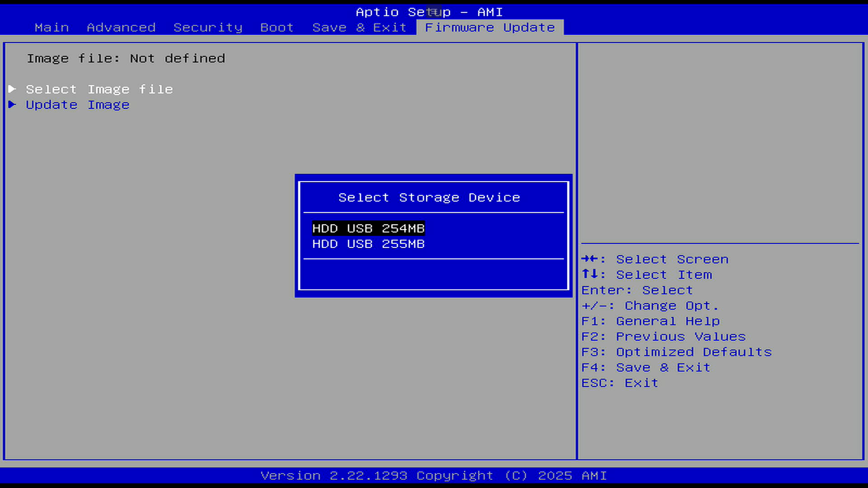Switch to the Advanced tab
Screen dimensions: 868x488
tap(121, 28)
